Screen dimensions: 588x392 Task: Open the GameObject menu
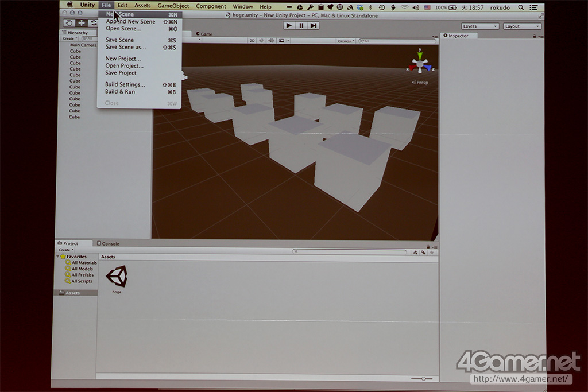173,6
